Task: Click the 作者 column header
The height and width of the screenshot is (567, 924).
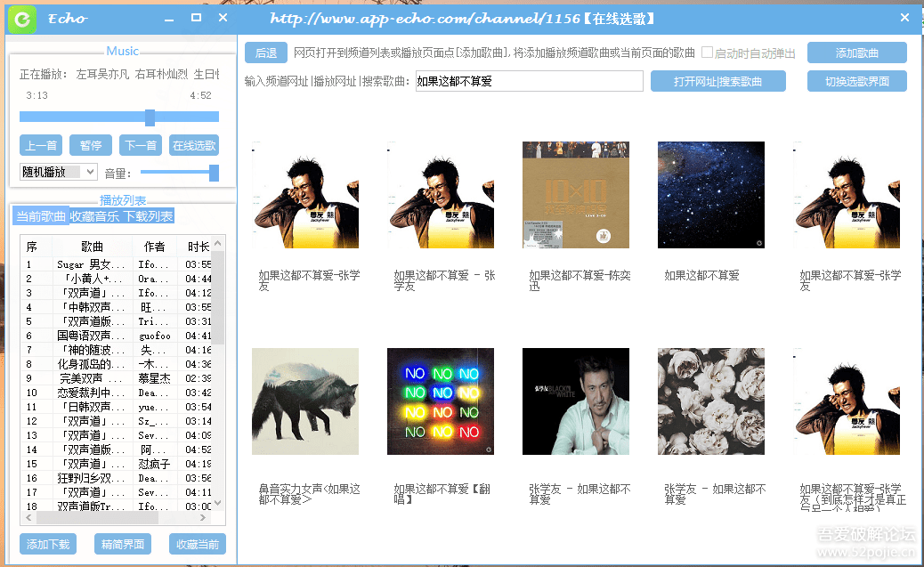Action: point(154,247)
